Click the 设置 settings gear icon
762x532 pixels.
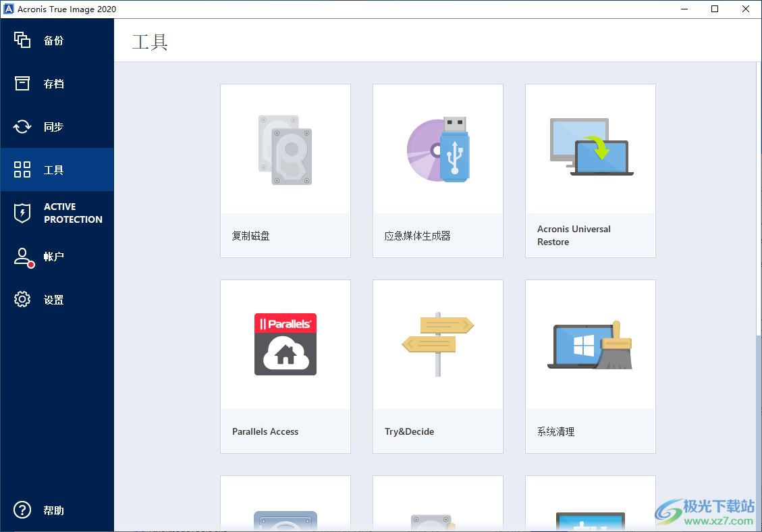coord(22,299)
